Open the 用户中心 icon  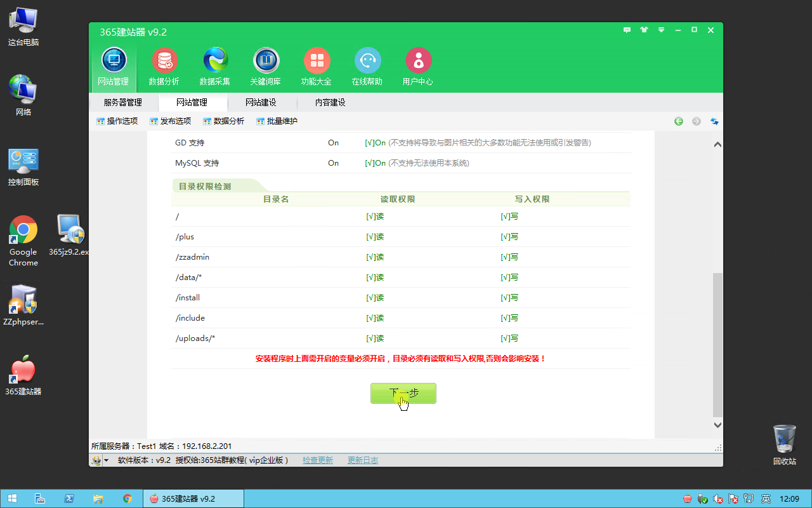(x=418, y=67)
